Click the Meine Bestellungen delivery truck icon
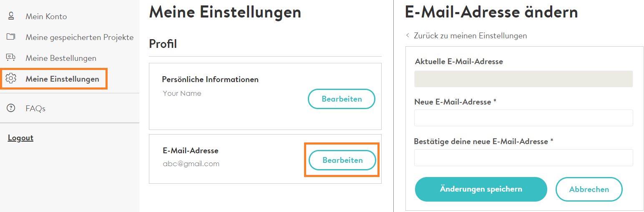Image resolution: width=644 pixels, height=212 pixels. point(11,57)
